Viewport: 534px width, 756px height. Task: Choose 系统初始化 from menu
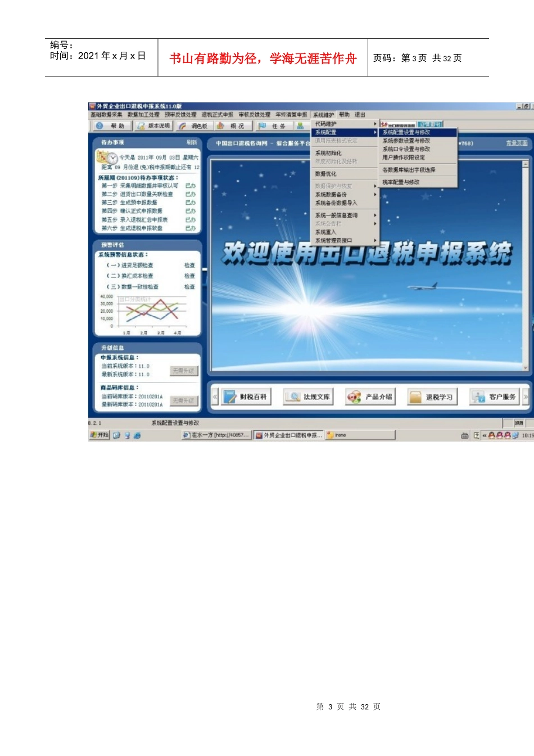[345, 153]
